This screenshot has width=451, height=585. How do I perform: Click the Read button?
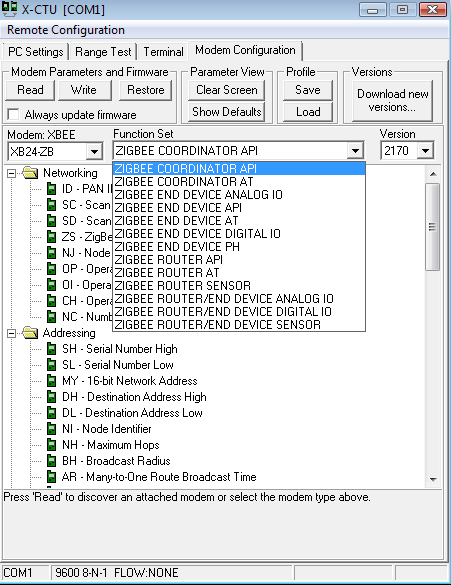30,90
